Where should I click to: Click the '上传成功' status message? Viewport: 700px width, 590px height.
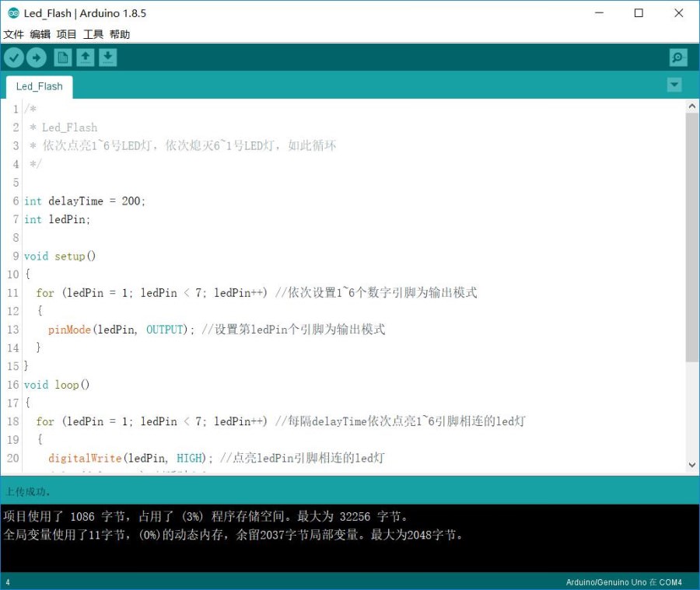[x=28, y=492]
